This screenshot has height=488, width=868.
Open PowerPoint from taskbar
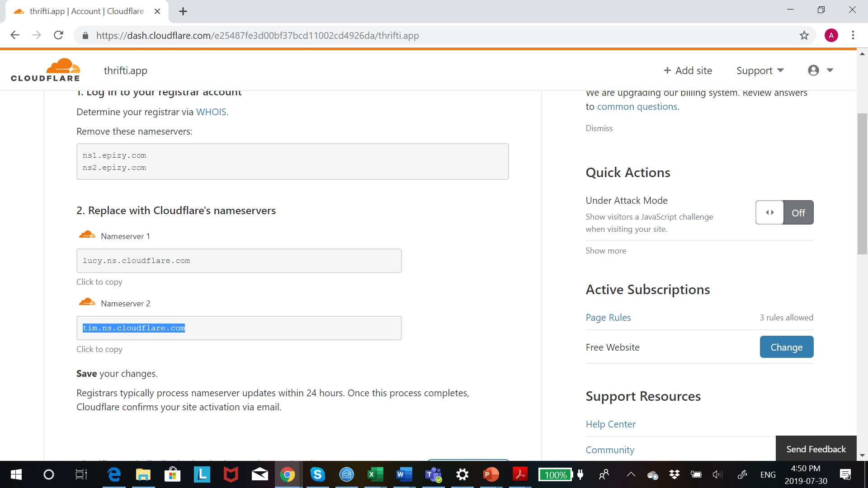point(491,474)
